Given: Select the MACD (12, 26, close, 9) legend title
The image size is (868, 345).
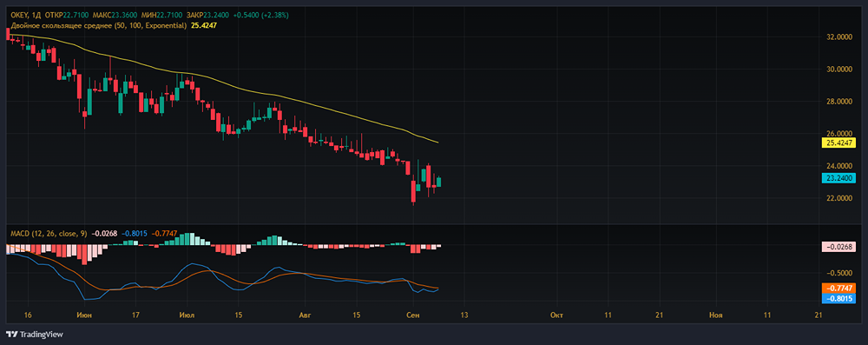Looking at the screenshot, I should [x=48, y=234].
